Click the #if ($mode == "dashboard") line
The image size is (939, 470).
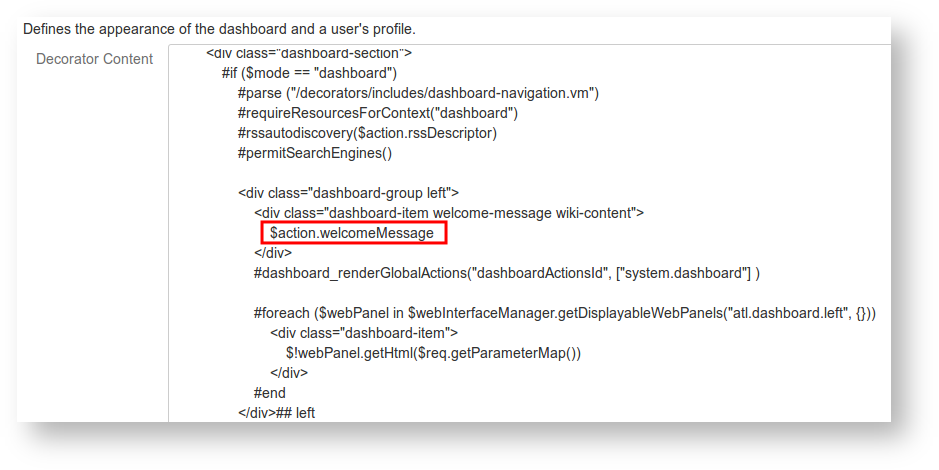tap(310, 73)
